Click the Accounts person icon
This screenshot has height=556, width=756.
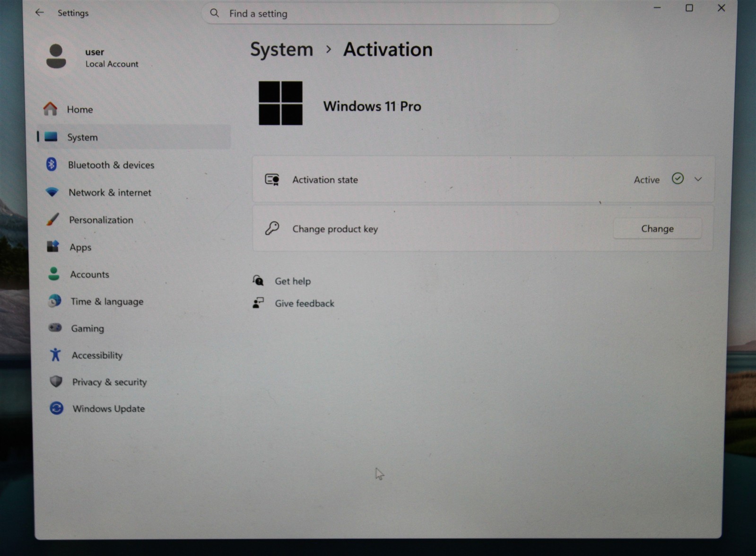coord(54,274)
